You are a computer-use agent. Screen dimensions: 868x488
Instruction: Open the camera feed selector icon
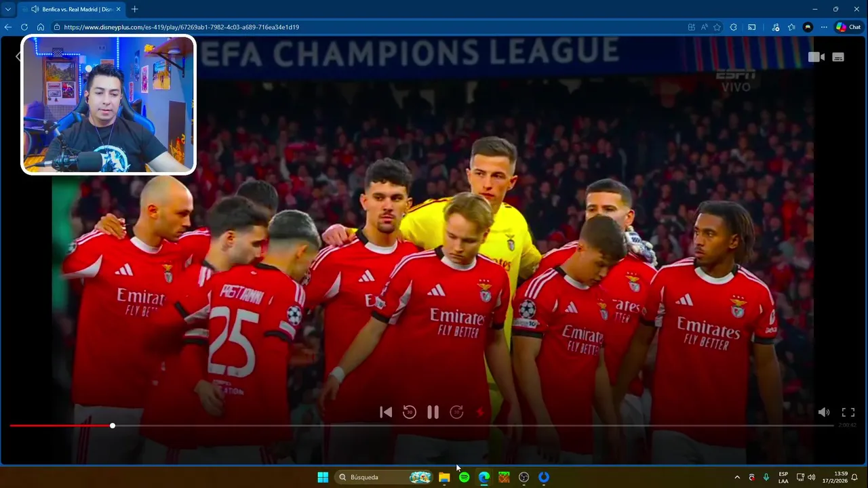[816, 57]
